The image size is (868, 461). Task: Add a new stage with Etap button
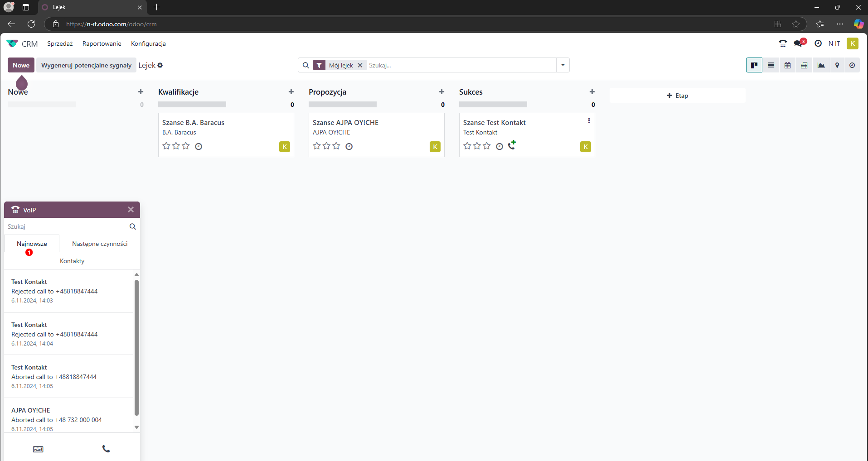(x=677, y=95)
